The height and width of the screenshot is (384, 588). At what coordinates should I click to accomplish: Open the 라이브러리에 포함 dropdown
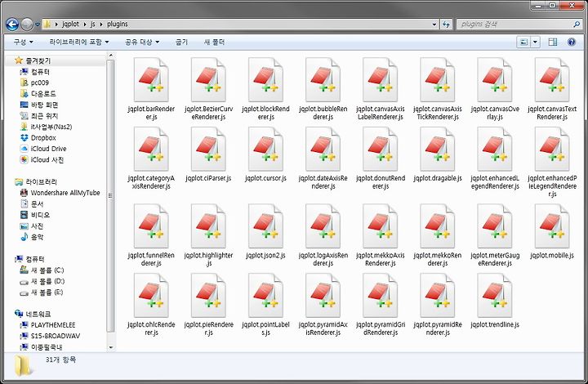pyautogui.click(x=79, y=42)
